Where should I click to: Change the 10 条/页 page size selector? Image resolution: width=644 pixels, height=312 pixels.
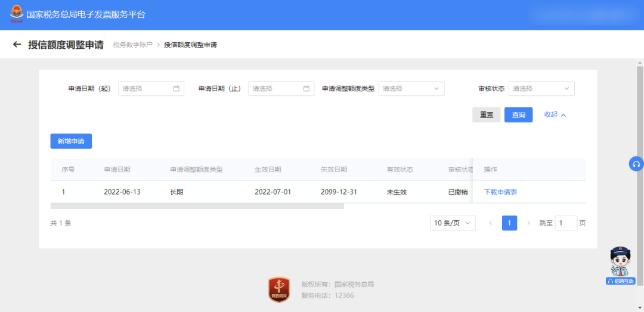point(452,223)
